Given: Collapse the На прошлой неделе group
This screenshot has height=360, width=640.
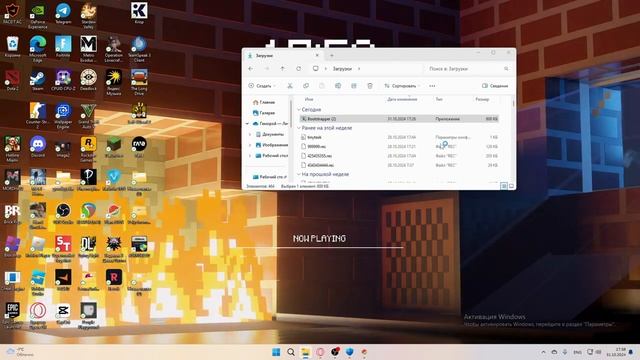Looking at the screenshot, I should [x=299, y=174].
